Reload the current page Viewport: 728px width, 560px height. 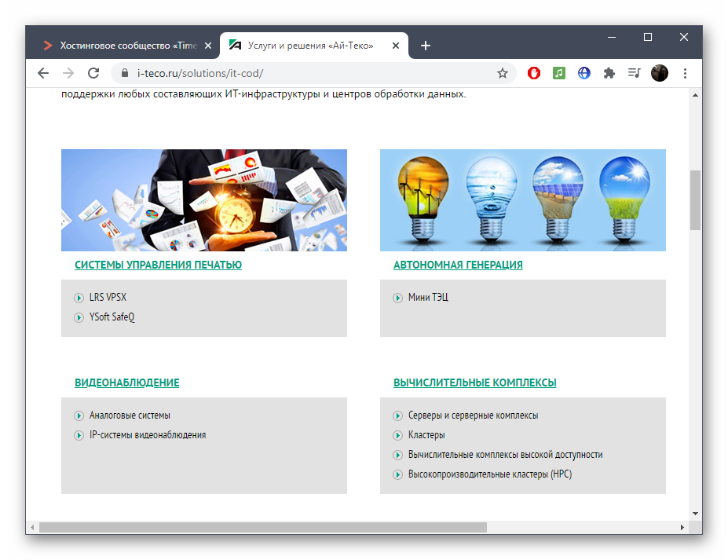click(x=93, y=73)
